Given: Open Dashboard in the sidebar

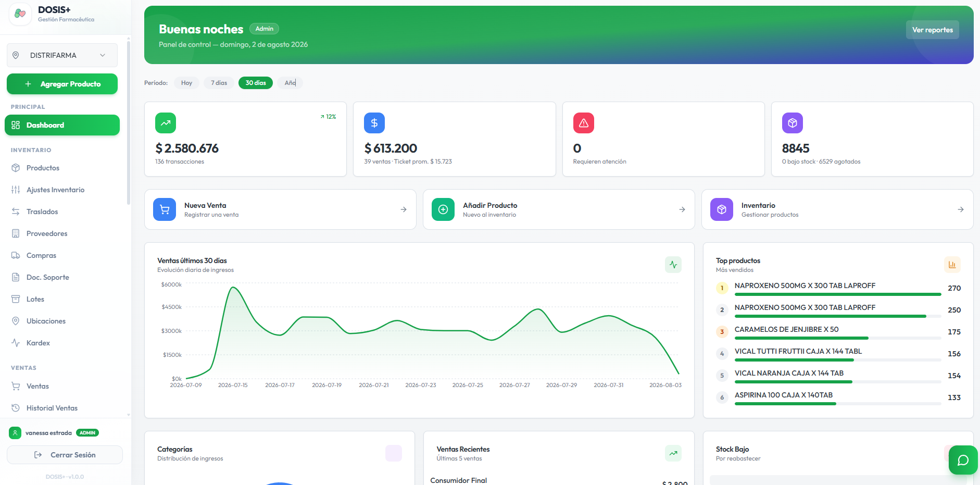Looking at the screenshot, I should (62, 125).
